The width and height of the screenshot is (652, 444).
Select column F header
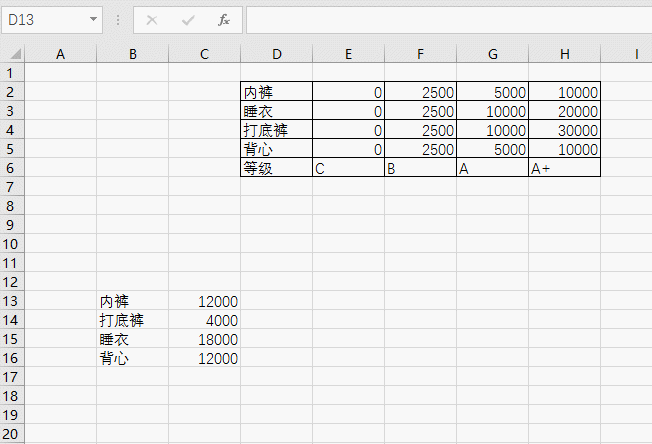[x=420, y=54]
